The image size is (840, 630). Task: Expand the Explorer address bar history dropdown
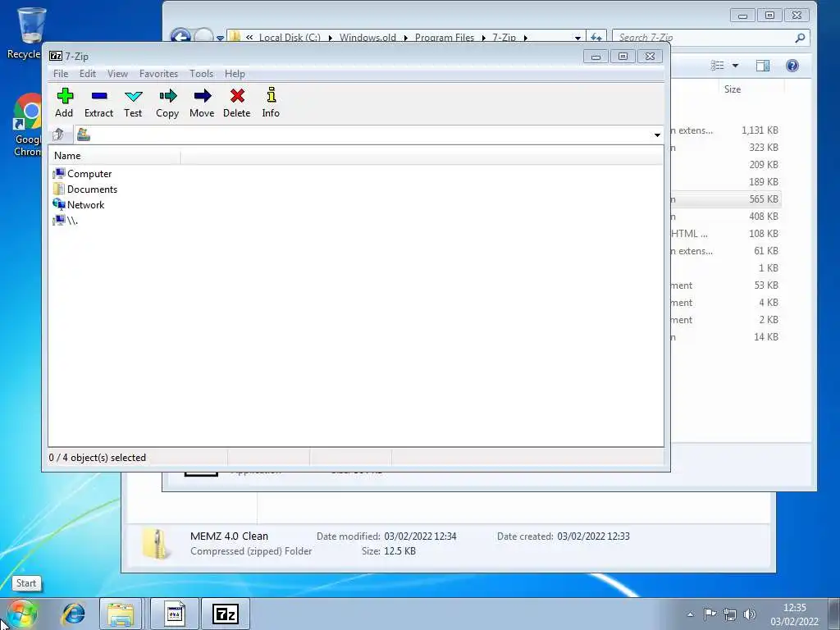577,38
